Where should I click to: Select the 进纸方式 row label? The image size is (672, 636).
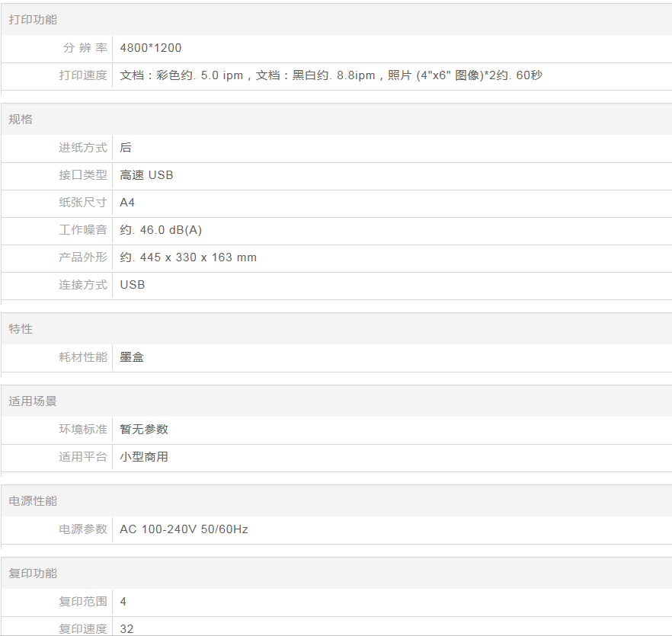(x=83, y=148)
